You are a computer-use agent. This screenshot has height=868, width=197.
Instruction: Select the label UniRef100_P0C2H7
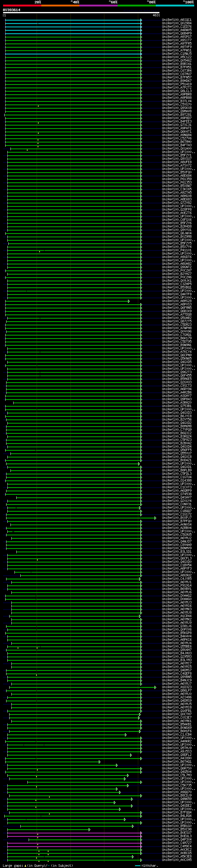(x=176, y=271)
